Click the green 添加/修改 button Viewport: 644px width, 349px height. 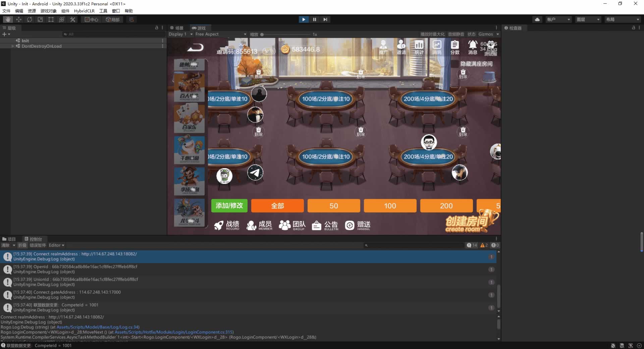coord(229,206)
